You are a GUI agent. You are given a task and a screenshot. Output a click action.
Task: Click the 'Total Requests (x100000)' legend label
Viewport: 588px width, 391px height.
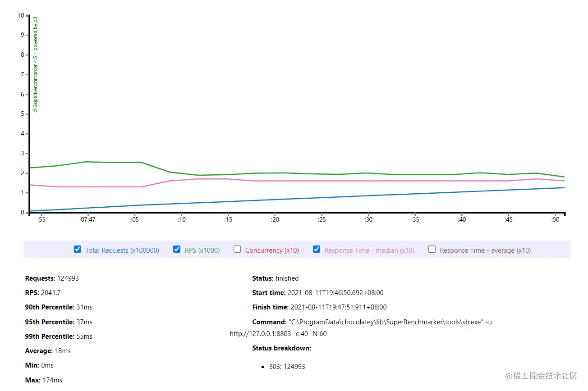click(122, 250)
